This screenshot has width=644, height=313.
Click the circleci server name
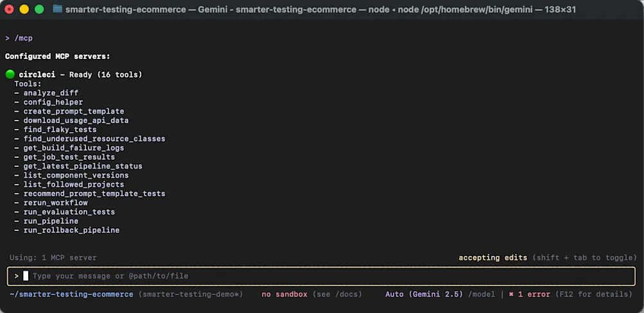point(37,74)
